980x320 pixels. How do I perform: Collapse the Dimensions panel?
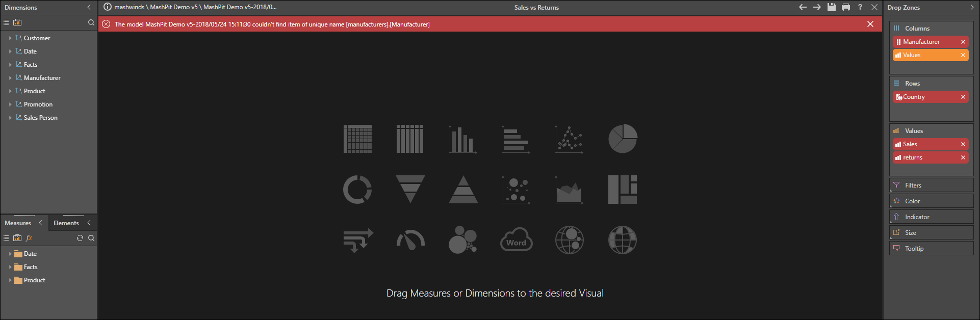coord(89,7)
